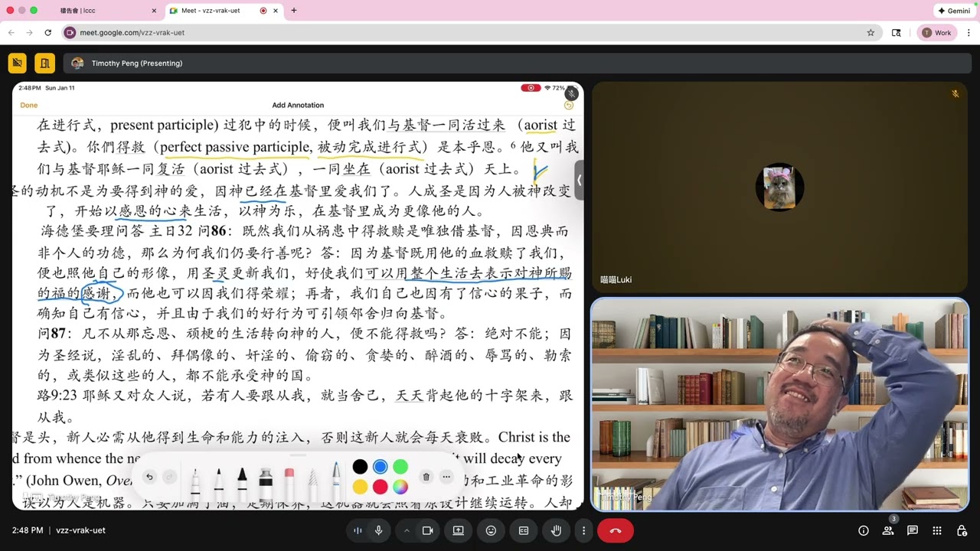Select the pink eraser tool
The width and height of the screenshot is (980, 551).
tap(289, 484)
